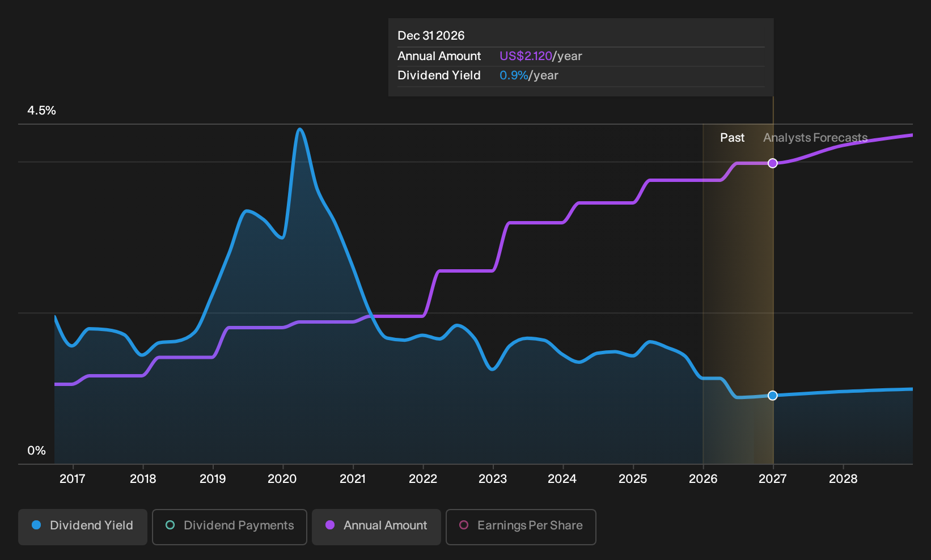The height and width of the screenshot is (560, 931).
Task: Enable the Earnings Per Share series
Action: [x=521, y=527]
